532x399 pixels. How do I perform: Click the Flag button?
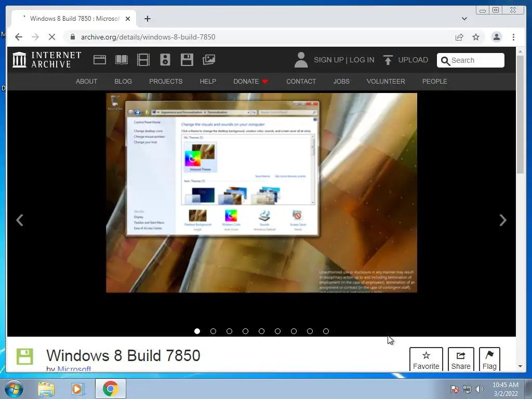[489, 360]
